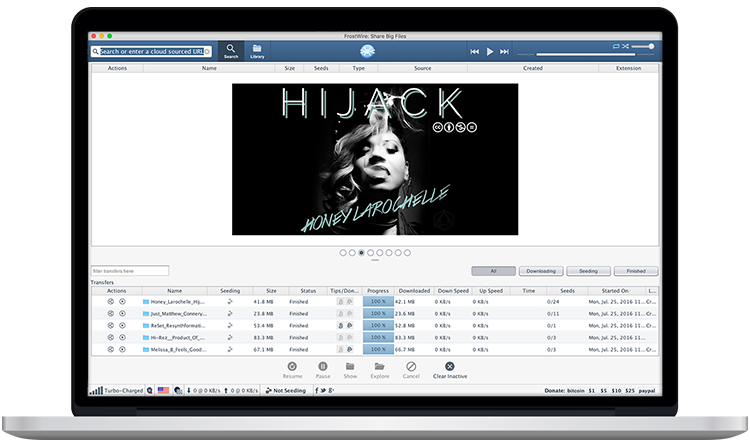
Task: Open the Search tab in toolbar
Action: [231, 51]
